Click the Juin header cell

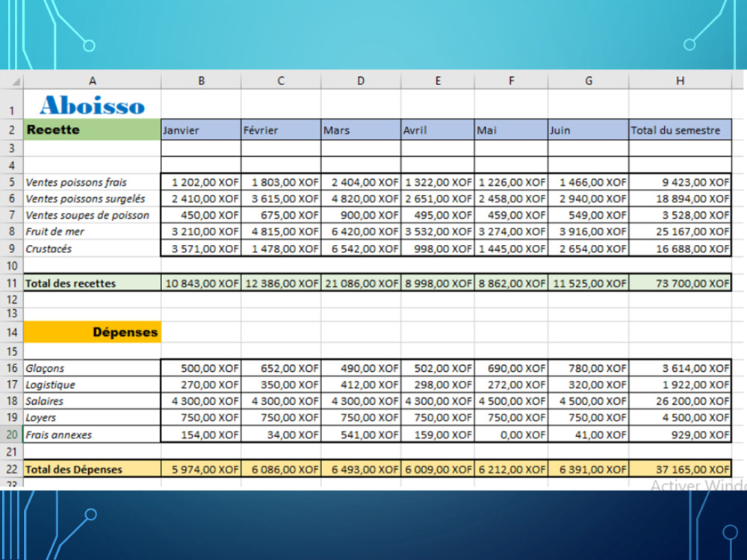click(x=589, y=130)
